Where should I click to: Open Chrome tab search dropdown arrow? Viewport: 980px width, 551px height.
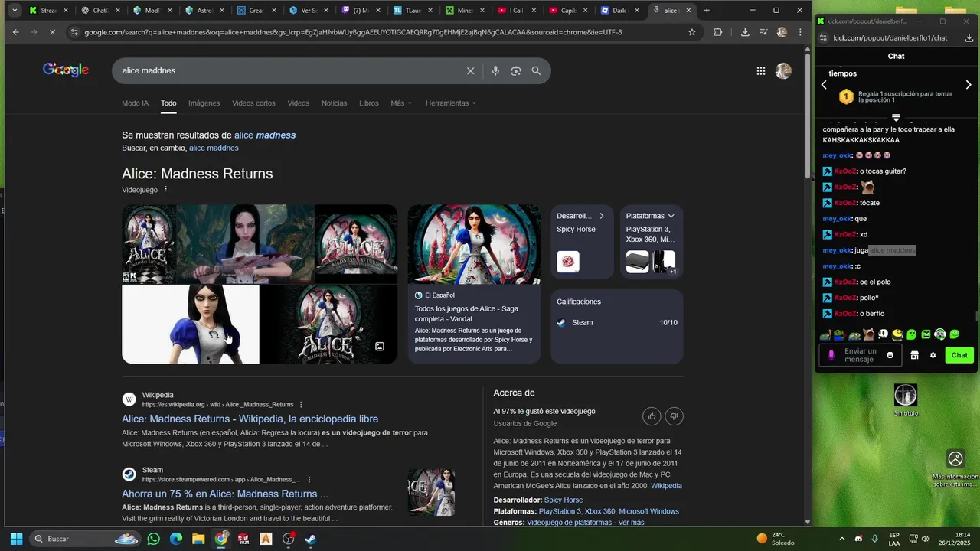15,11
